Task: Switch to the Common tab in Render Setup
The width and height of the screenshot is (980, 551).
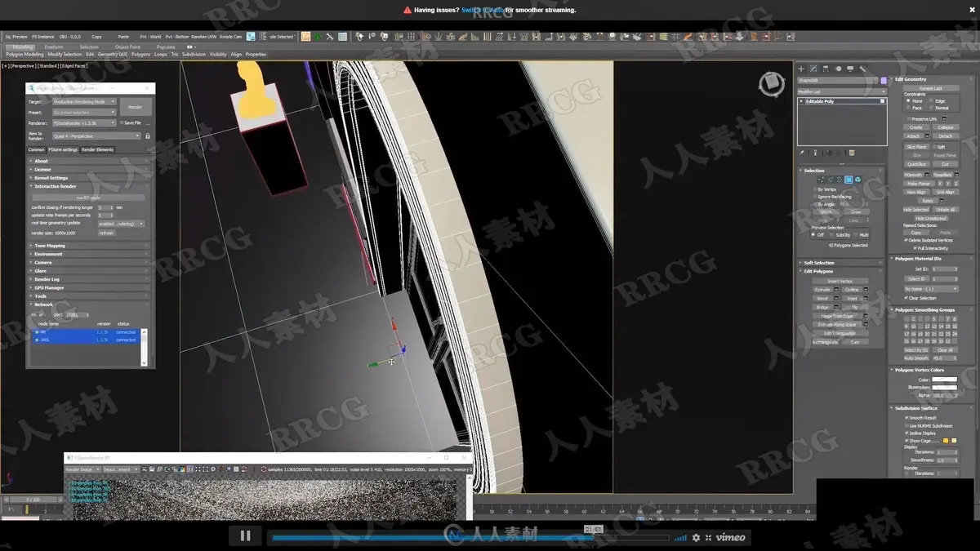Action: [37, 150]
